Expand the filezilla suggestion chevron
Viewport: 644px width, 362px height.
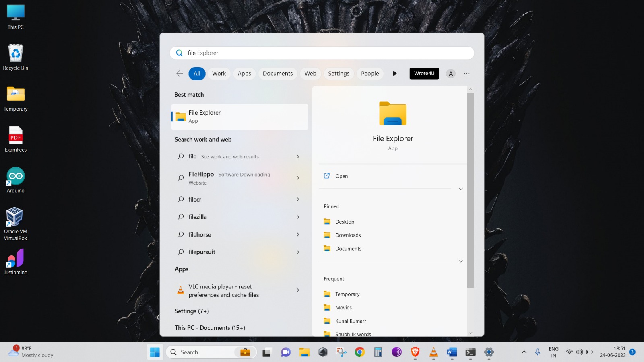coord(298,217)
